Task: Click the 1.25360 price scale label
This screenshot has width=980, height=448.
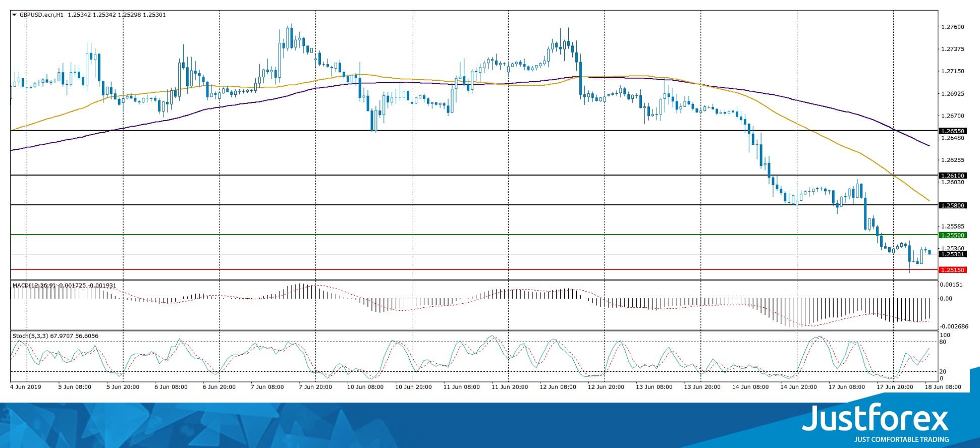Action: tap(953, 248)
